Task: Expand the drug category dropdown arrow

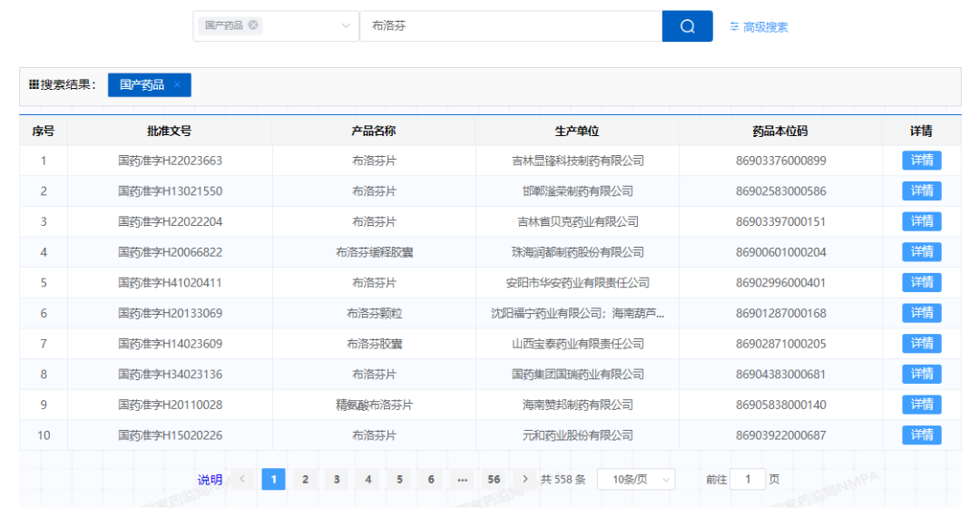Action: pyautogui.click(x=346, y=26)
